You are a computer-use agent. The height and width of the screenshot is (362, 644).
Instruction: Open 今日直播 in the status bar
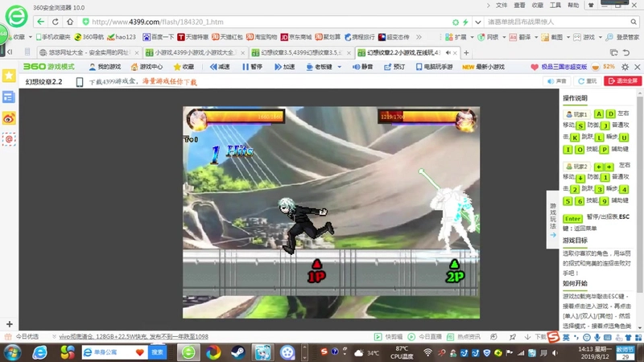tap(424, 336)
